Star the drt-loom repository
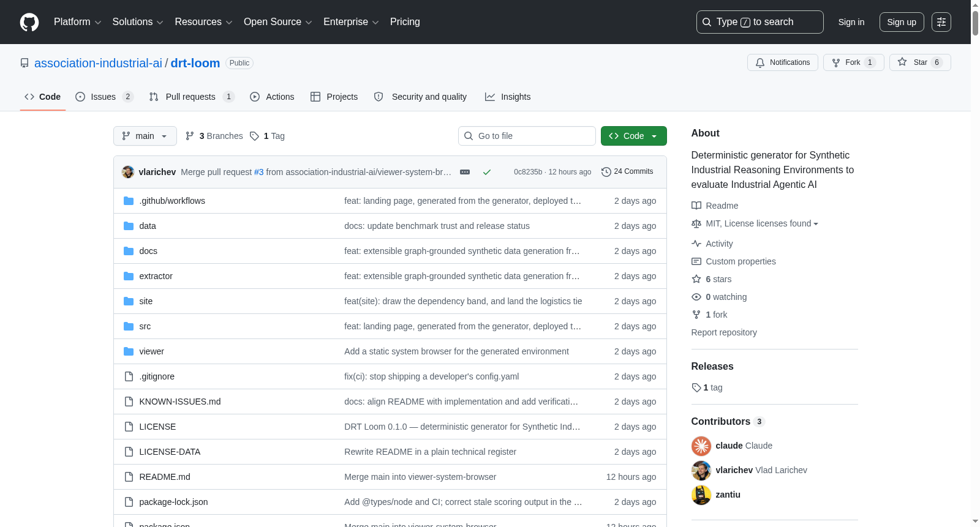980x527 pixels. pos(920,62)
